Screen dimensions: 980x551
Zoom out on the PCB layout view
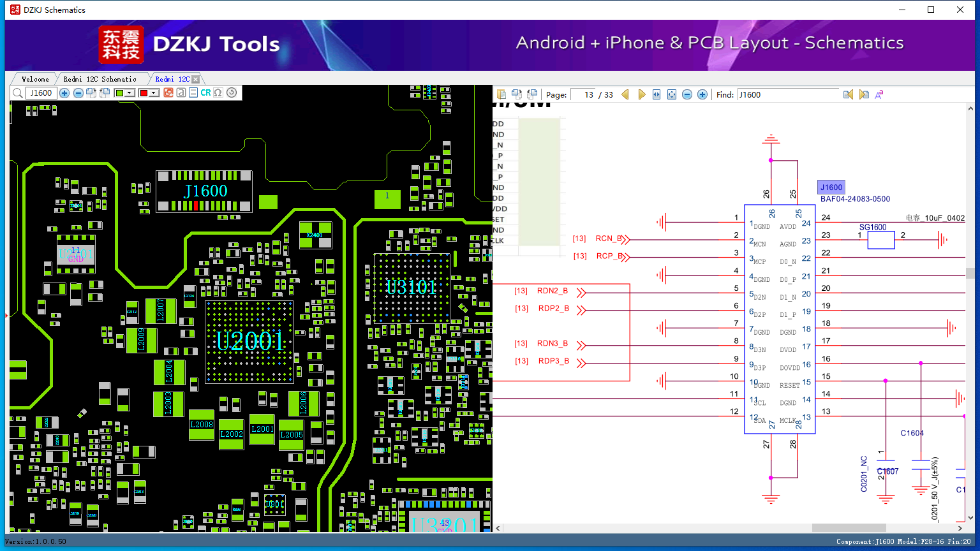coord(78,93)
